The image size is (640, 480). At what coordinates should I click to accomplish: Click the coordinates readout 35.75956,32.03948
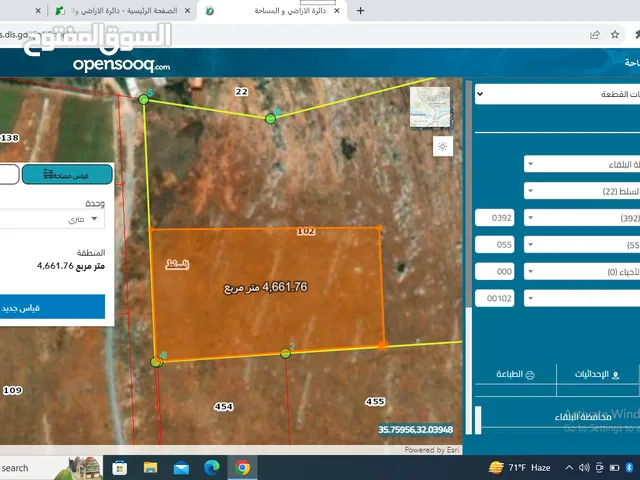tap(416, 429)
